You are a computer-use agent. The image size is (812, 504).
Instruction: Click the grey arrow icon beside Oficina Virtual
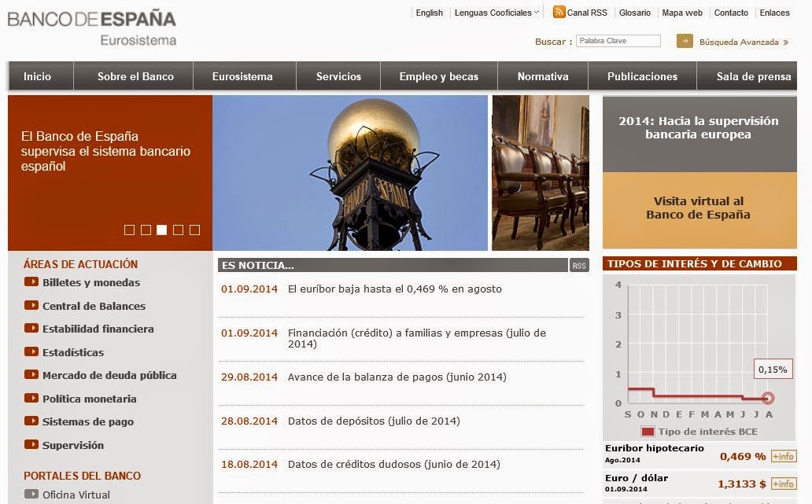pos(31,494)
